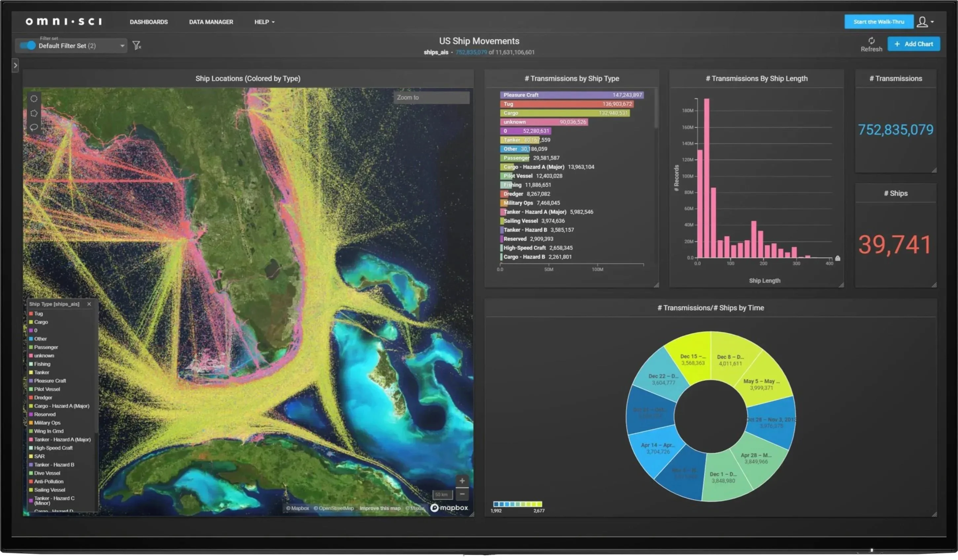Click the Refresh icon

(871, 41)
